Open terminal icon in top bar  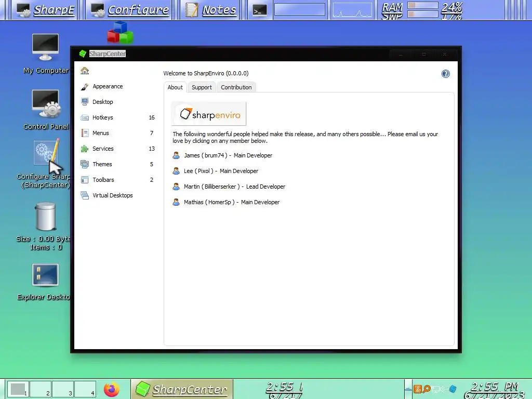260,10
